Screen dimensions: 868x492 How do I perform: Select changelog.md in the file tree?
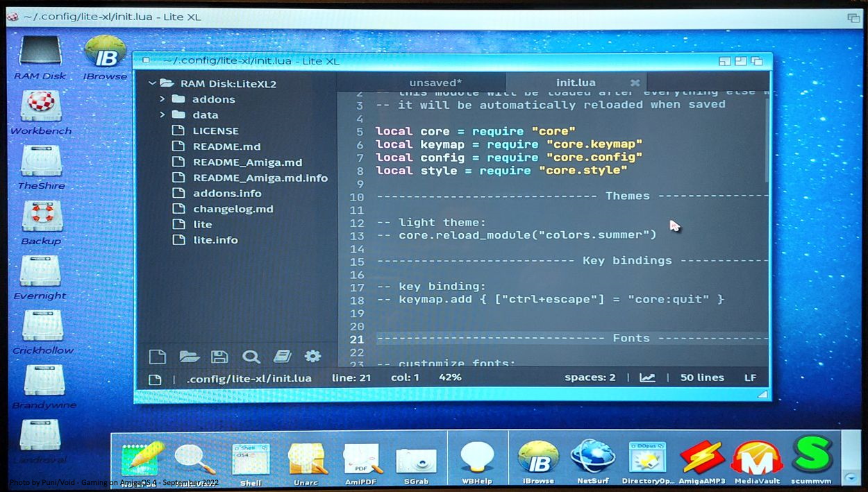pyautogui.click(x=233, y=209)
